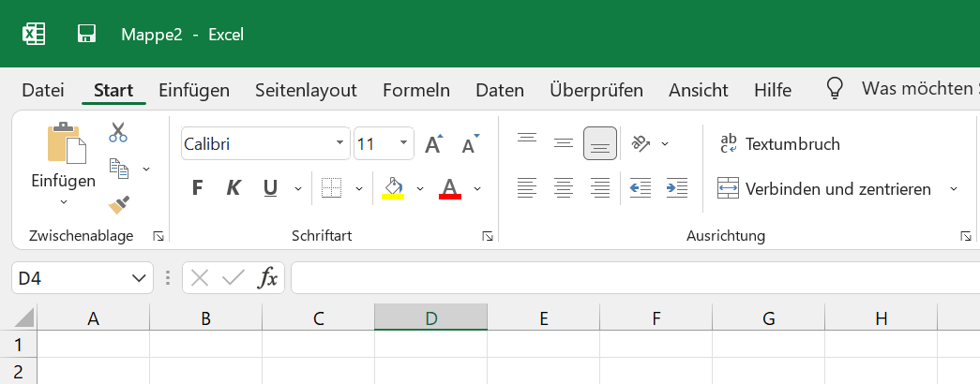The image size is (980, 384).
Task: Apply borders with the border icon
Action: point(331,188)
